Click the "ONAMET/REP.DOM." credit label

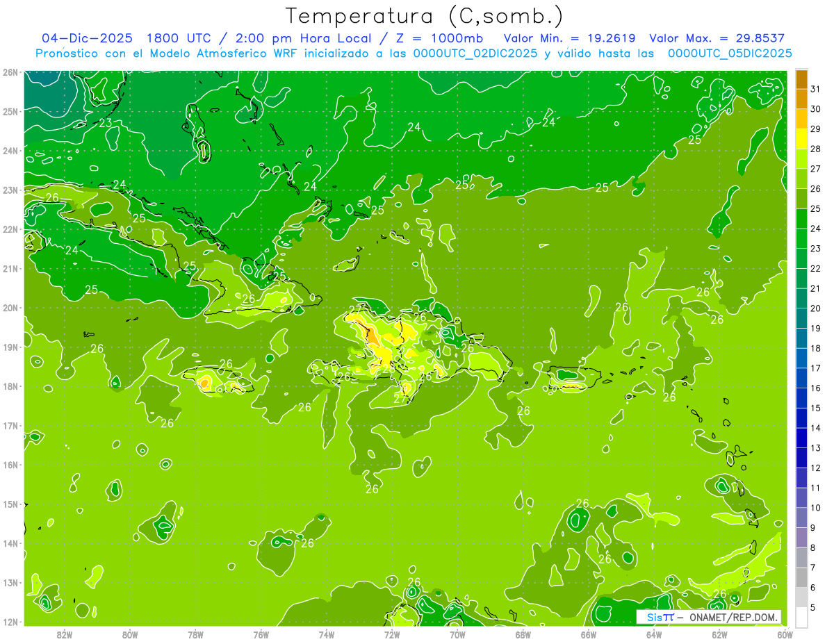tap(733, 617)
